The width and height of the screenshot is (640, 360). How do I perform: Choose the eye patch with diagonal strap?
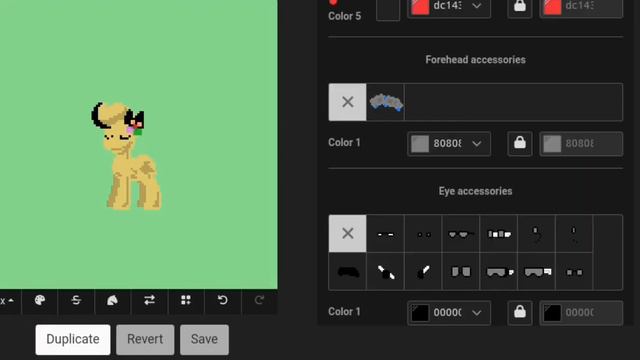pyautogui.click(x=385, y=271)
